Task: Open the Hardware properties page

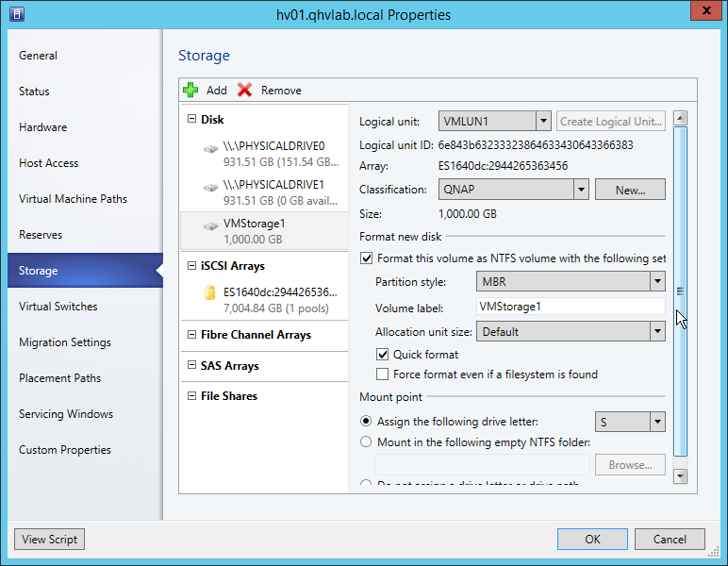Action: tap(43, 127)
